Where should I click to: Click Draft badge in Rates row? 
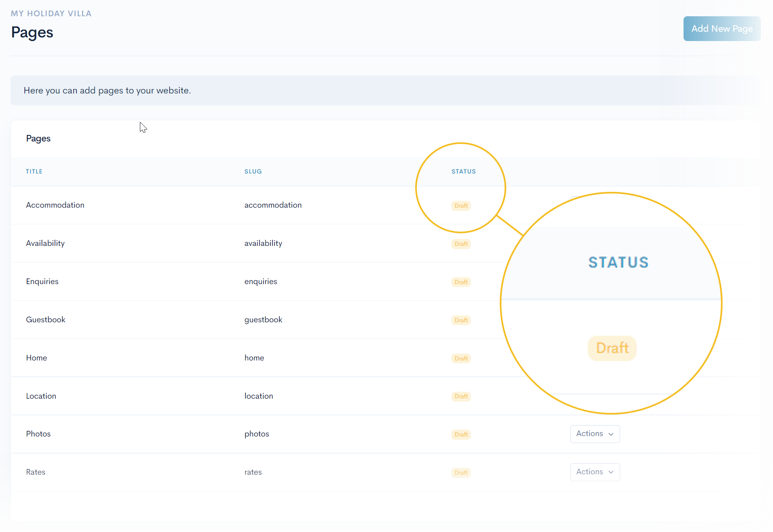pyautogui.click(x=461, y=473)
